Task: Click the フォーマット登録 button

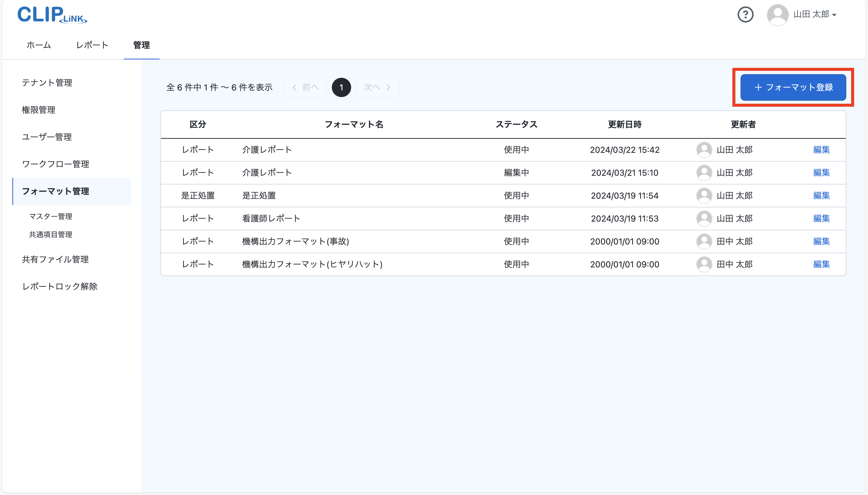Action: click(x=793, y=87)
